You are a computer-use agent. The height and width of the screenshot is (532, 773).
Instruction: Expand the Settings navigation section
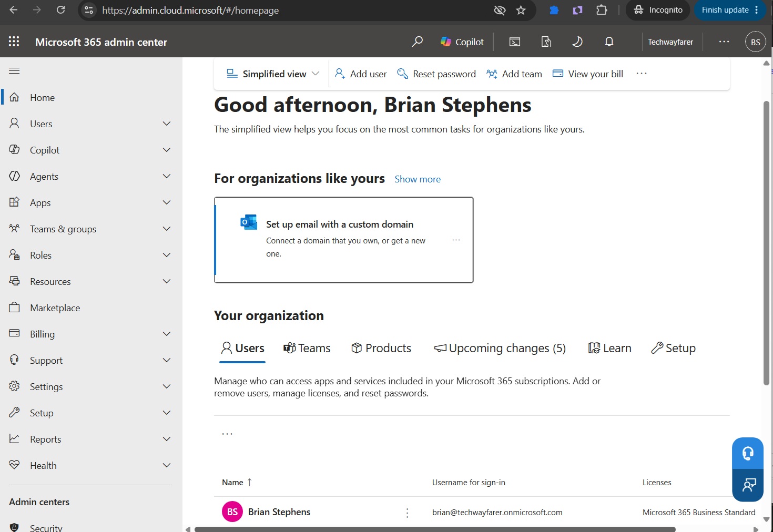tap(167, 386)
